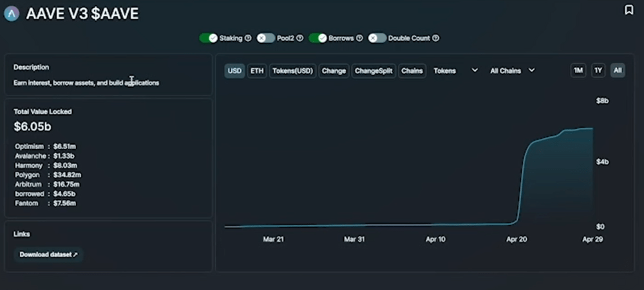The height and width of the screenshot is (290, 644).
Task: Click the protocol description text
Action: 86,83
